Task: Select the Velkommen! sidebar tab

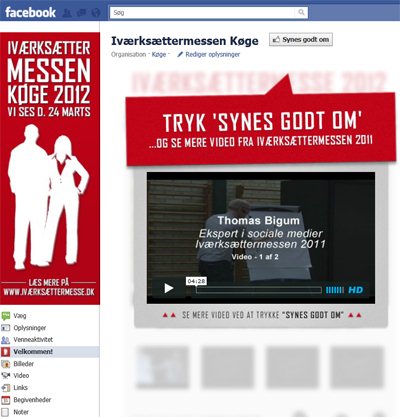Action: click(50, 352)
